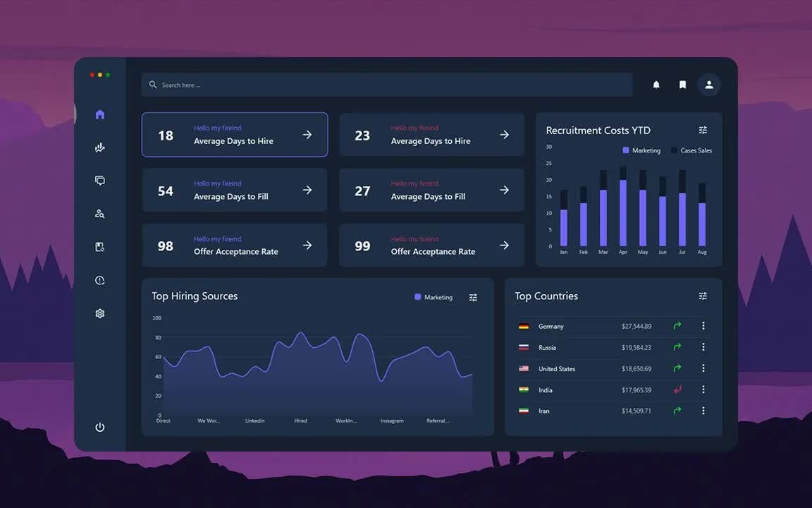The width and height of the screenshot is (812, 508).
Task: Open the Home icon in sidebar
Action: (100, 114)
